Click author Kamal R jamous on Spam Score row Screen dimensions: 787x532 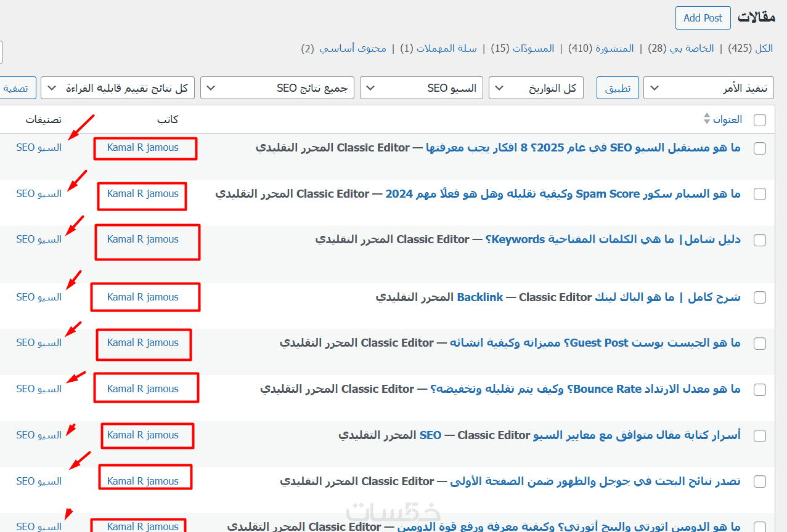click(x=143, y=194)
